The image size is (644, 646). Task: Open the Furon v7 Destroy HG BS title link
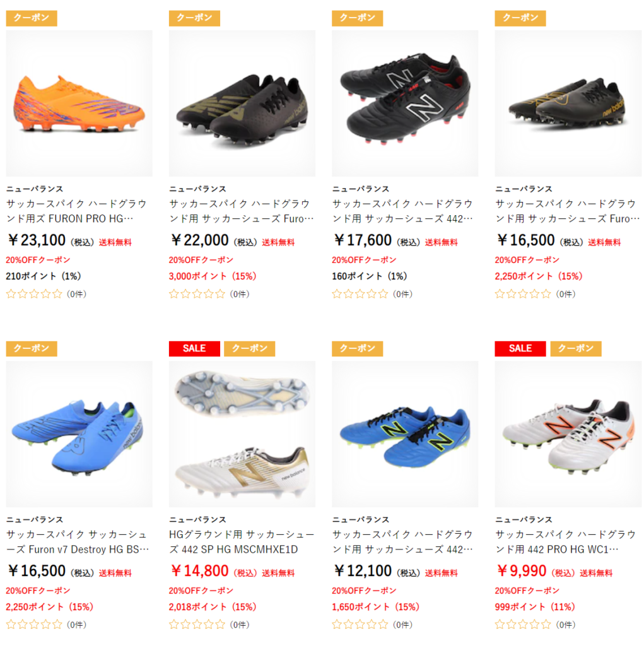pyautogui.click(x=78, y=542)
